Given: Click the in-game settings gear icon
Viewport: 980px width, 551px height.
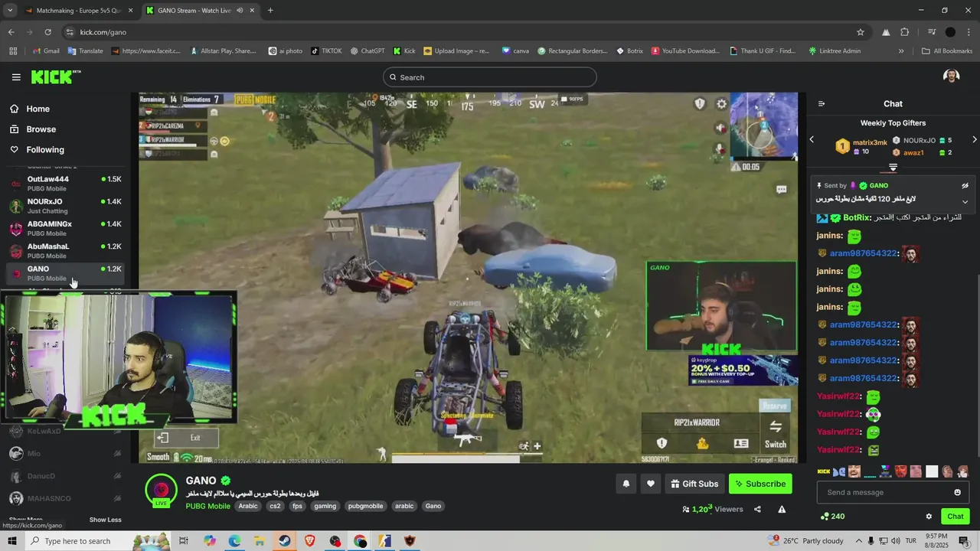Looking at the screenshot, I should point(721,104).
